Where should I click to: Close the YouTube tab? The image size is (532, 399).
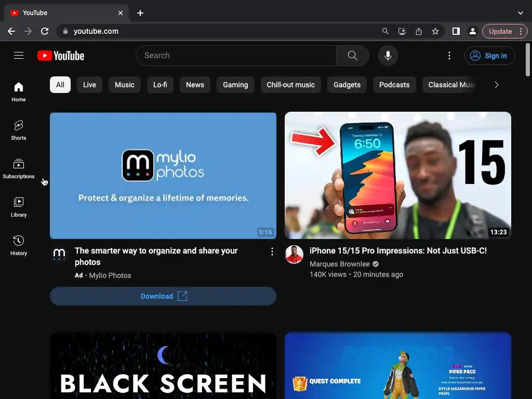[121, 13]
